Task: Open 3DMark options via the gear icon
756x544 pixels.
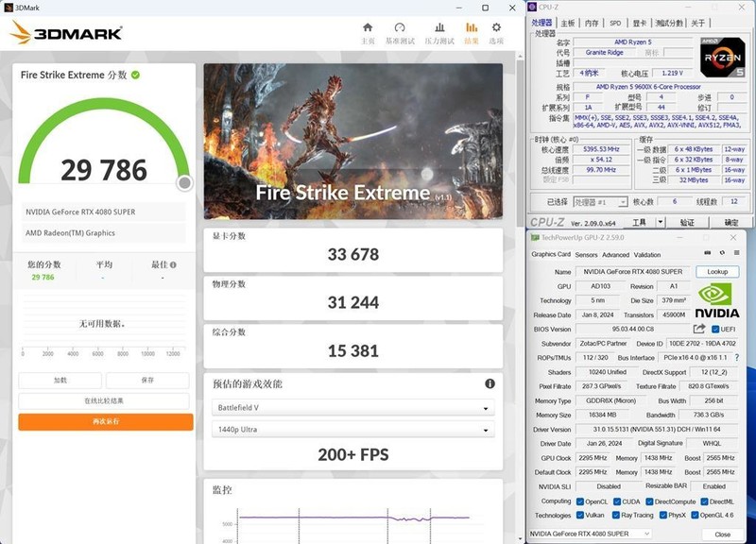Action: coord(496,28)
